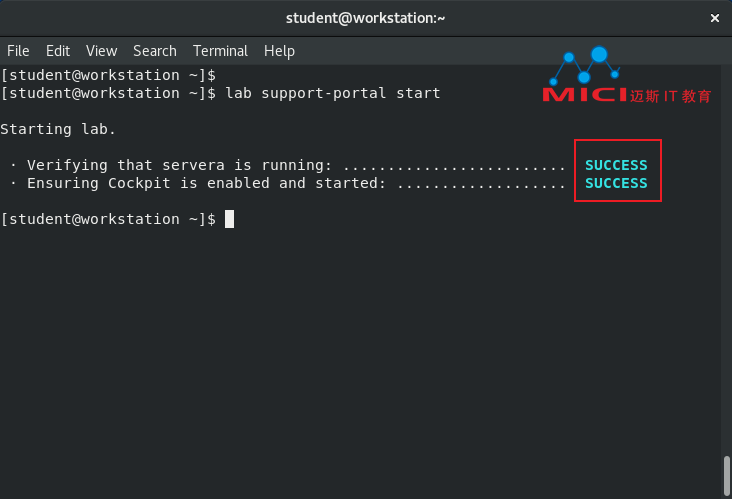Click the 'Ensuring Cockpit is enabled' line
The image size is (732, 499).
pyautogui.click(x=206, y=183)
